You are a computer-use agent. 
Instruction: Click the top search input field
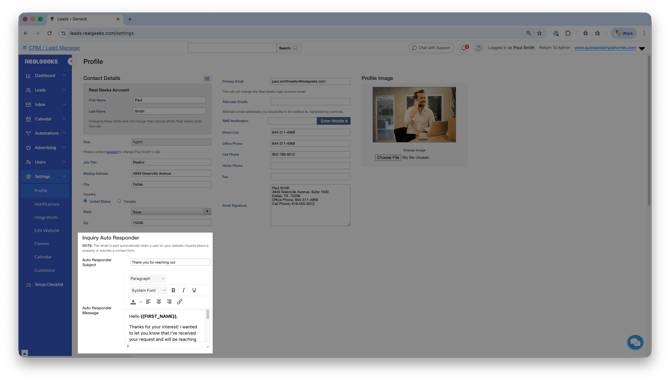tap(232, 48)
